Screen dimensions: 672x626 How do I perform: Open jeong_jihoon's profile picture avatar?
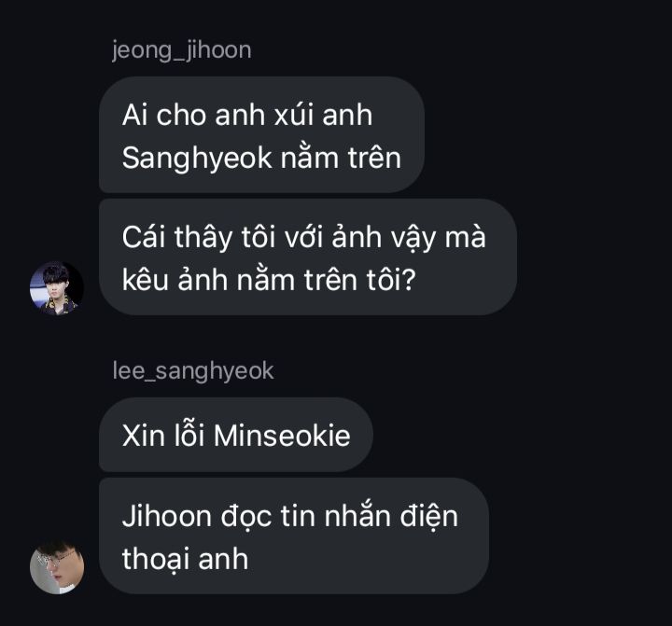[57, 288]
